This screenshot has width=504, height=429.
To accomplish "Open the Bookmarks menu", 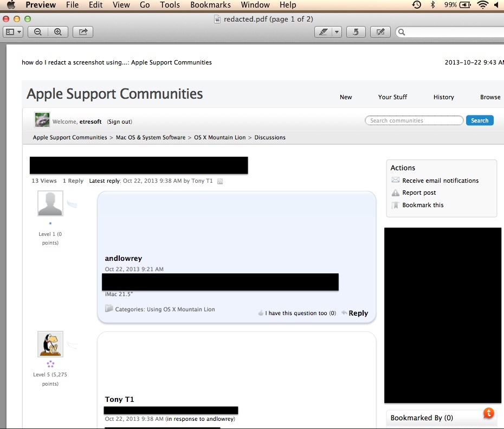I will click(210, 5).
